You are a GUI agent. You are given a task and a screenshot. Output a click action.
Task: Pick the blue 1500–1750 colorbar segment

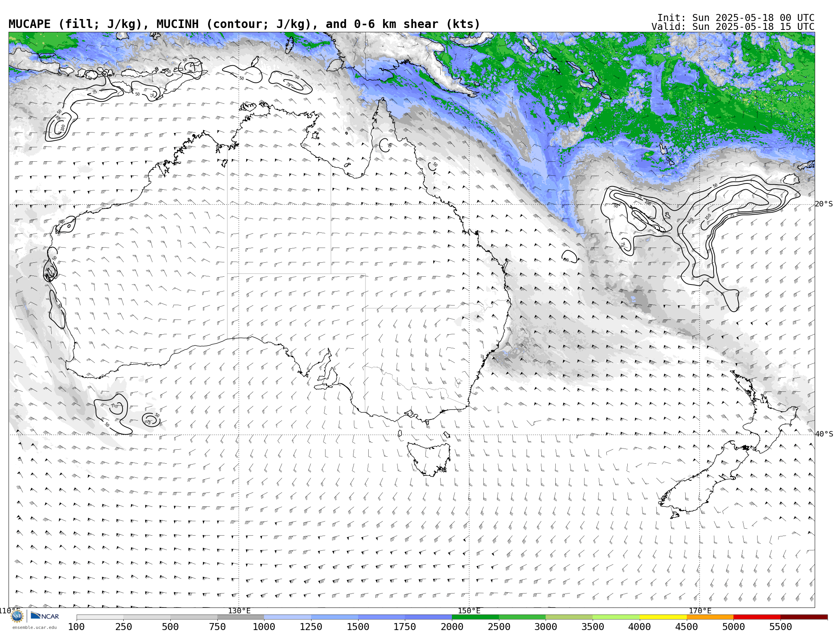click(381, 617)
